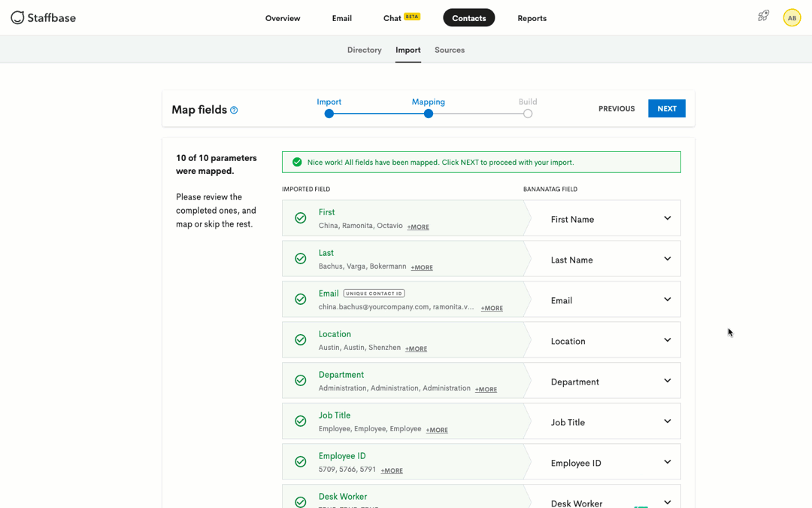Open the Email top navigation item
This screenshot has width=812, height=508.
(x=342, y=18)
